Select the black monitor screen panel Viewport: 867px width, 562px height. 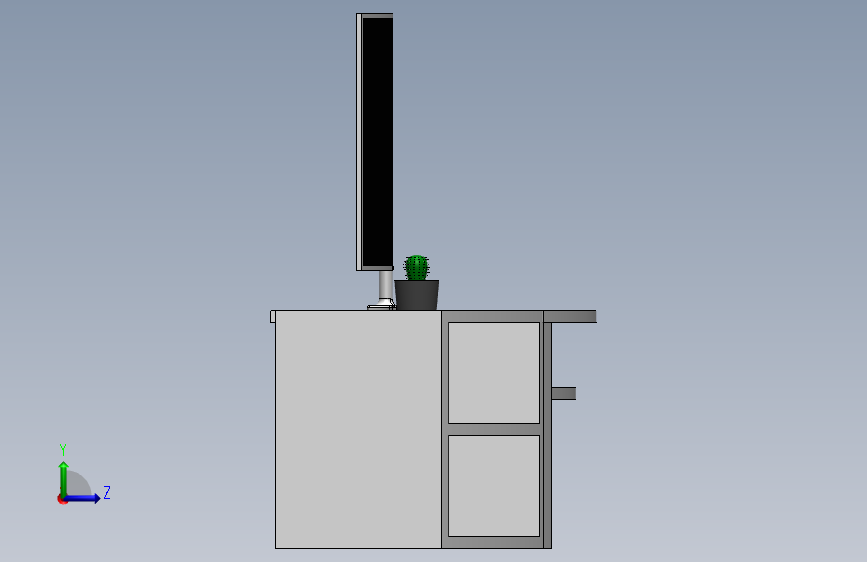[377, 142]
